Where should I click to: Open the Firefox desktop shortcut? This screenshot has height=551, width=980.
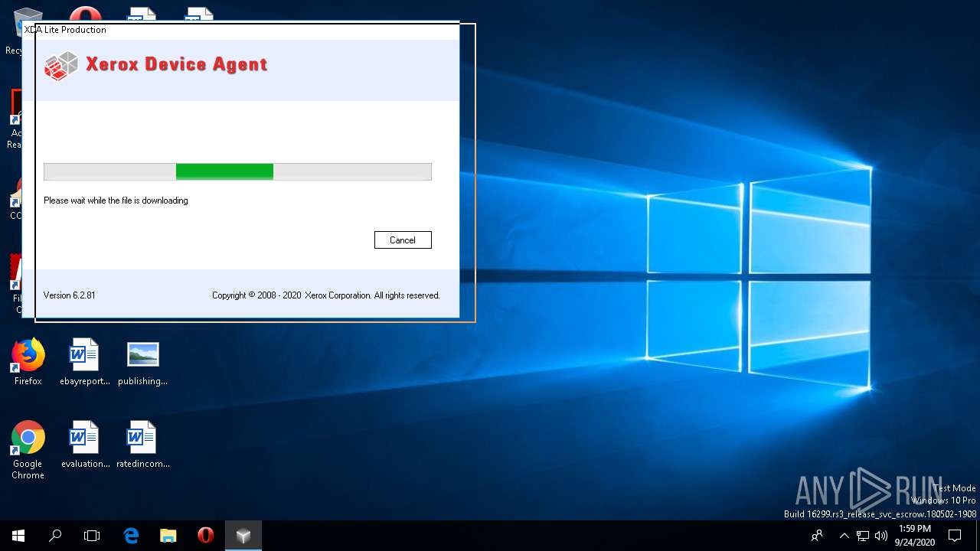(28, 363)
